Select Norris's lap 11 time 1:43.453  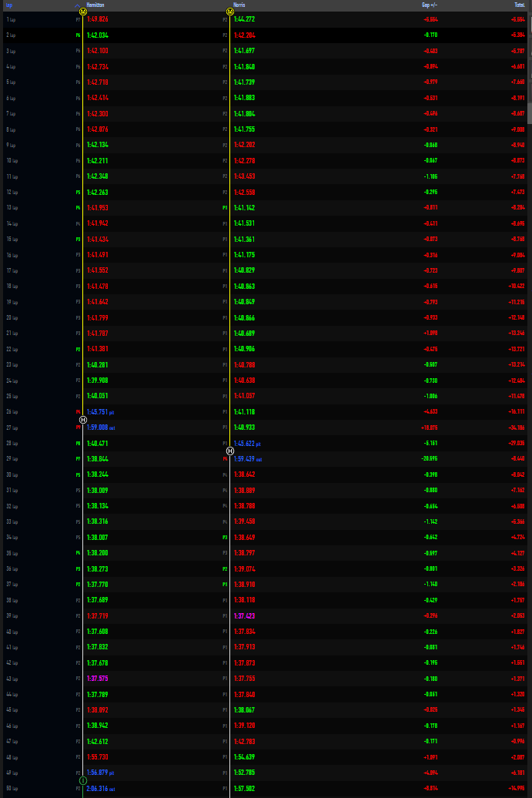pos(245,176)
